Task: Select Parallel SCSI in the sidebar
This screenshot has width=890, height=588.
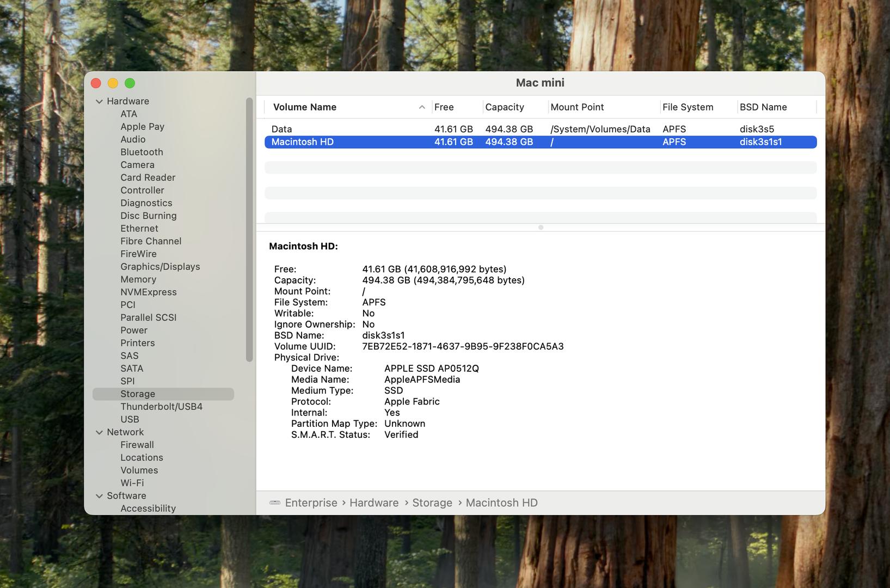Action: point(149,317)
